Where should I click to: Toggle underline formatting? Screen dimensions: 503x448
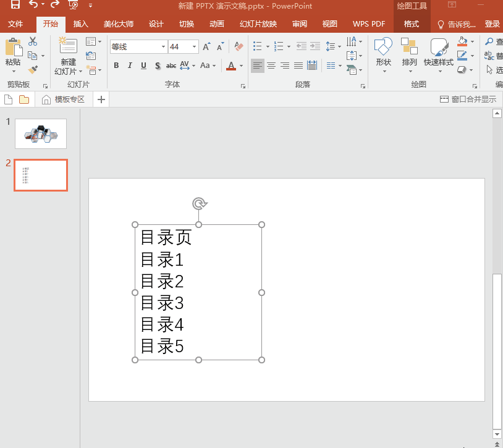coord(143,66)
